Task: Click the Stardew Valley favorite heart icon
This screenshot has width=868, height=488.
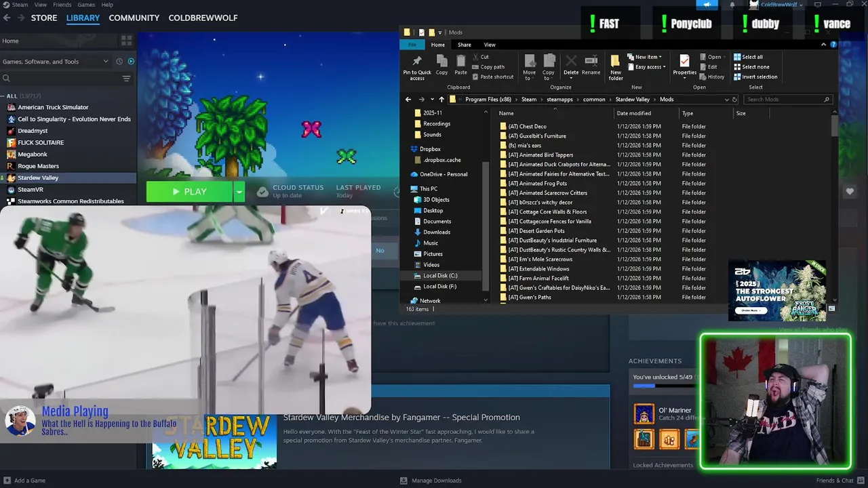Action: tap(850, 192)
